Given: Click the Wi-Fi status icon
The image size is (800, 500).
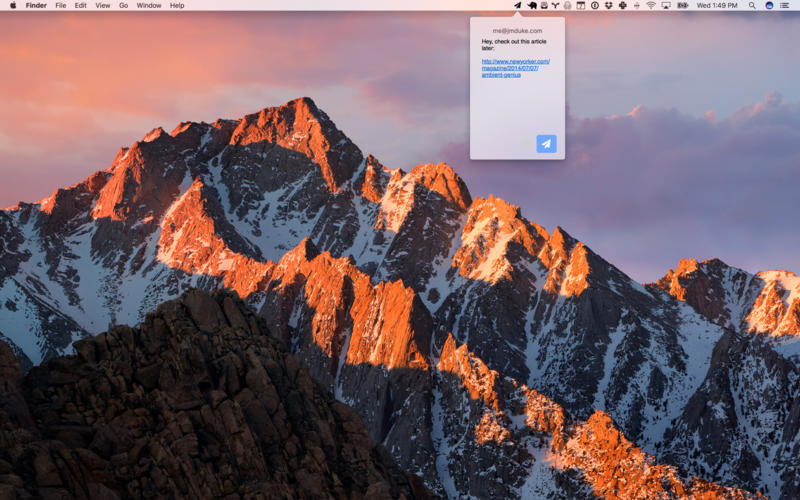Looking at the screenshot, I should (x=651, y=5).
